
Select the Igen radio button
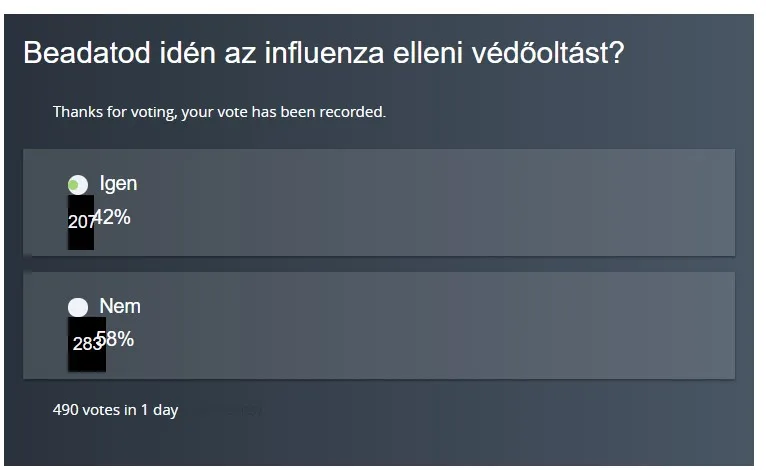click(x=77, y=185)
